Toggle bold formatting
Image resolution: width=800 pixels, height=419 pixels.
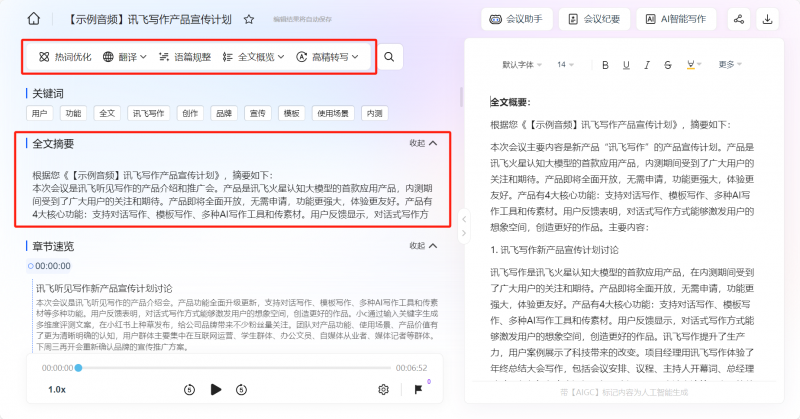click(605, 65)
